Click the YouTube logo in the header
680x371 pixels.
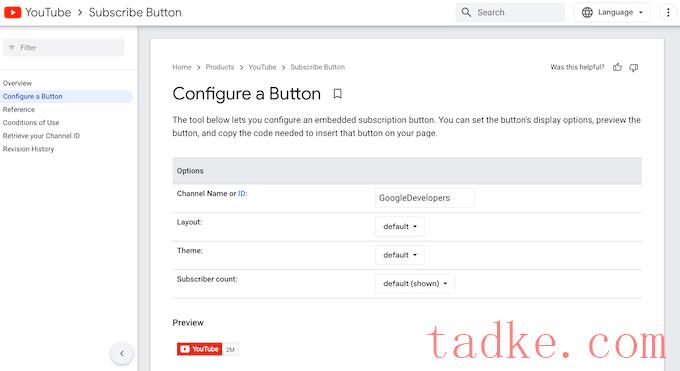[x=13, y=13]
